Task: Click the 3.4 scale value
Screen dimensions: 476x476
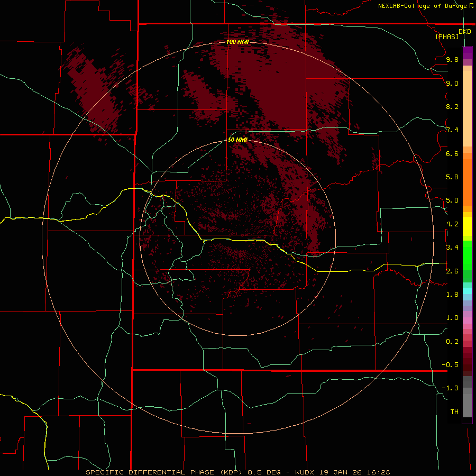Action: pos(452,248)
